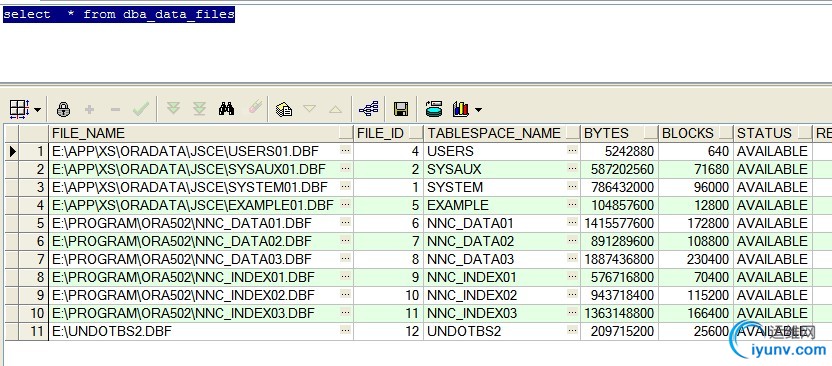Select row 6 via its row number cell

[34, 241]
